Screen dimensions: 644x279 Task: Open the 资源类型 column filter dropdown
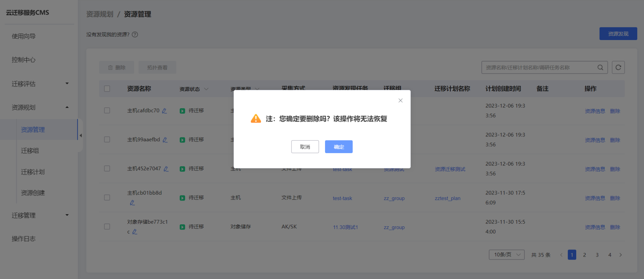(x=257, y=89)
